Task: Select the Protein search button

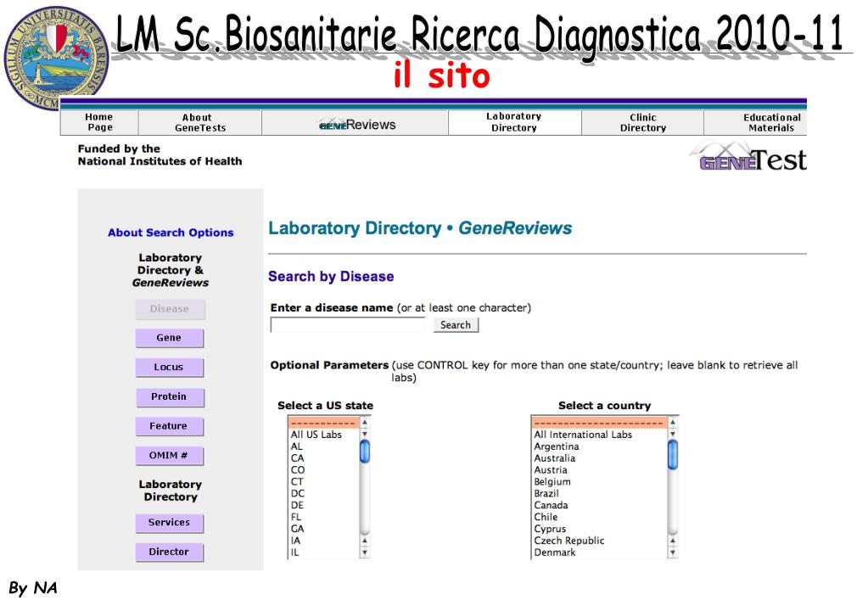Action: click(170, 396)
